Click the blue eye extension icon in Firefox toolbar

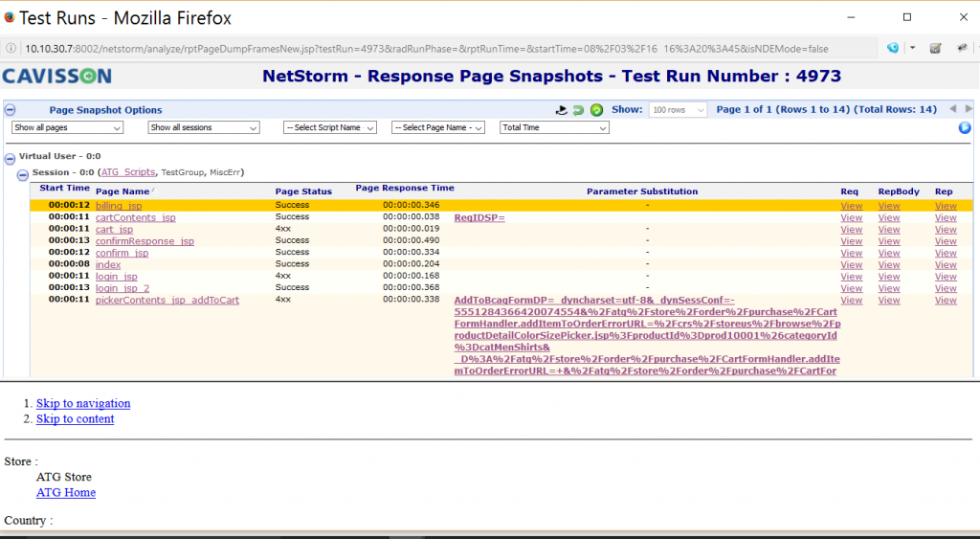(893, 48)
